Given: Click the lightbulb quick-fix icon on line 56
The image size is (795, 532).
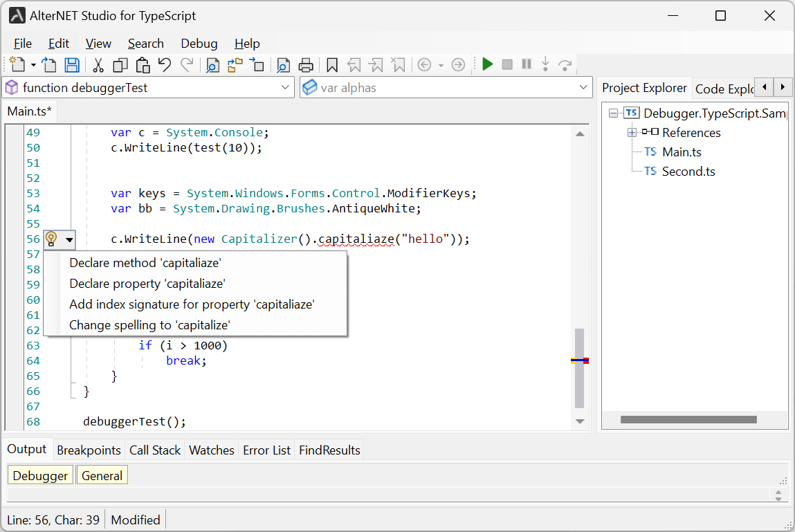Looking at the screenshot, I should coord(52,239).
